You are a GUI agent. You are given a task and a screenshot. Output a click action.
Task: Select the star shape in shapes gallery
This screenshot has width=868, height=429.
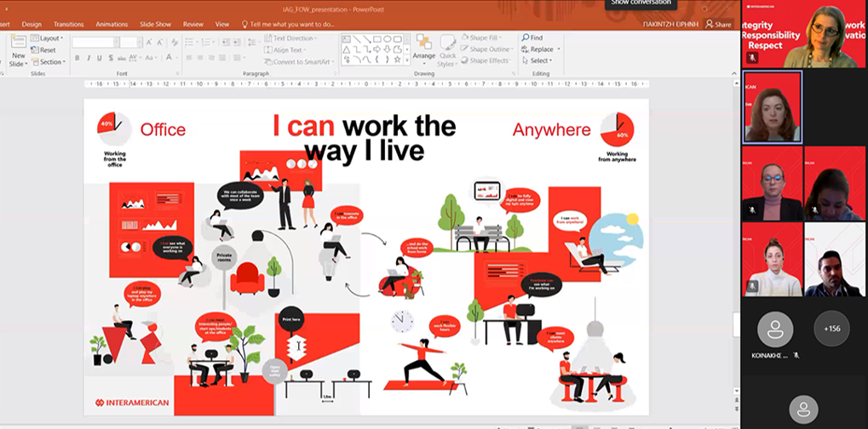(397, 59)
